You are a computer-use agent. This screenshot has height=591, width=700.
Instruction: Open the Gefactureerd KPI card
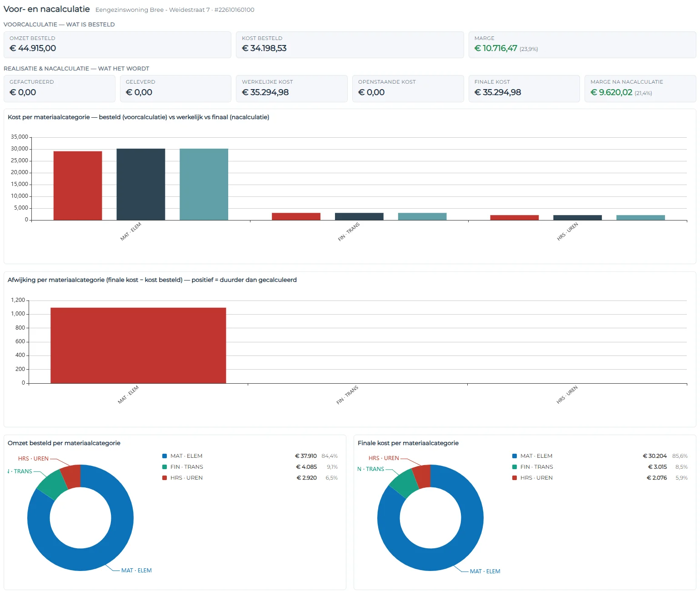pos(60,89)
